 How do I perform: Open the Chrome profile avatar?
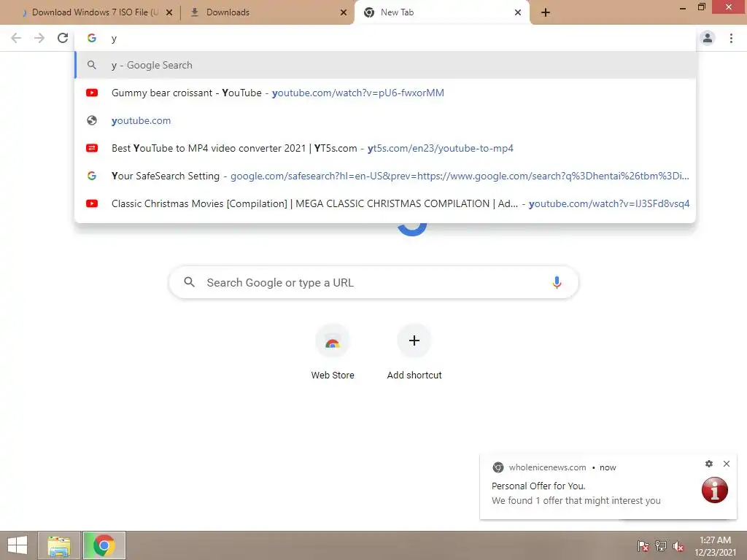point(708,38)
